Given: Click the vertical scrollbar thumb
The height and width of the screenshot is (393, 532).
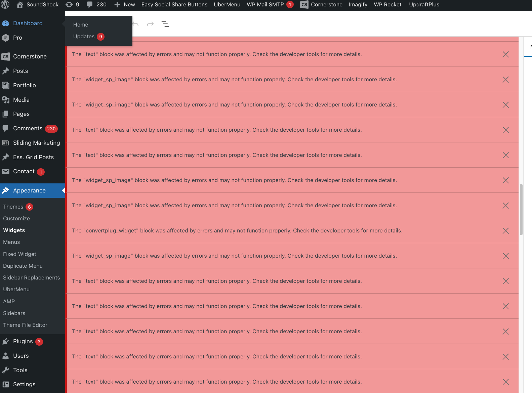Looking at the screenshot, I should (x=521, y=209).
